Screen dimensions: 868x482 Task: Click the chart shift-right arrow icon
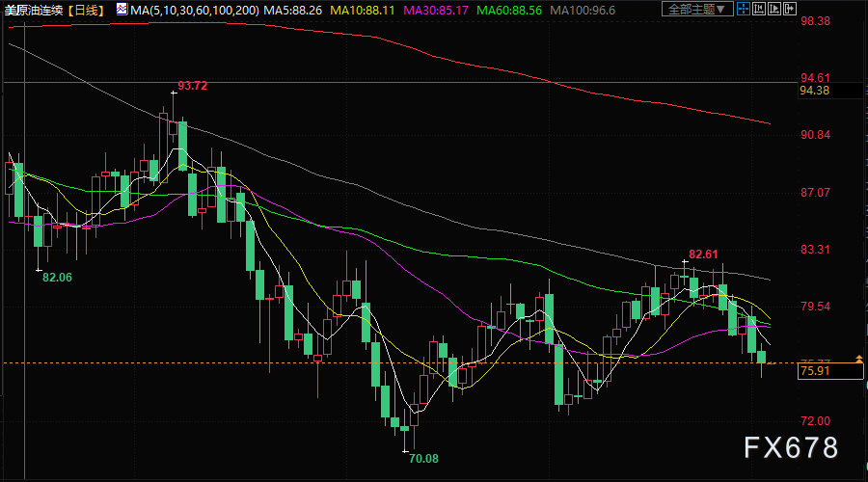coord(790,9)
